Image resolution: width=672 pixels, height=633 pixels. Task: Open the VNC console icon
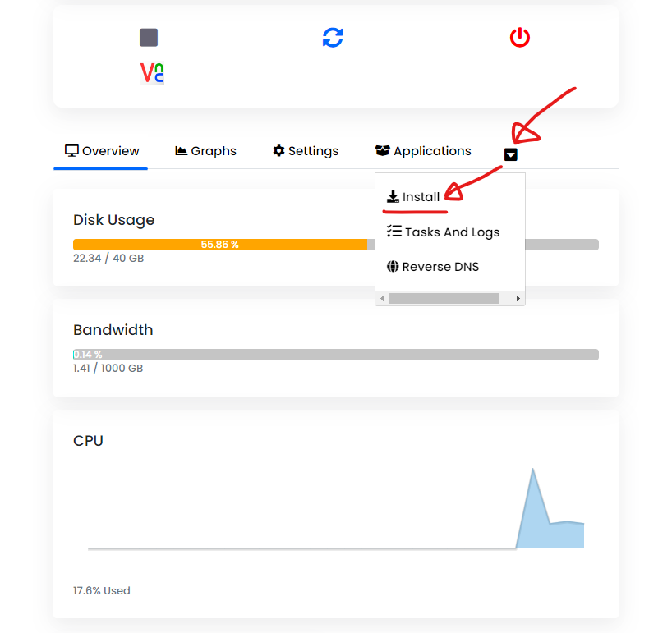click(x=152, y=74)
